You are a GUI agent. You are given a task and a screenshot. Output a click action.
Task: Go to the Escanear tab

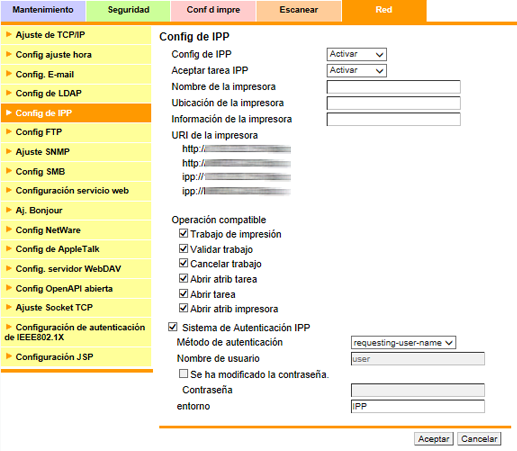click(x=299, y=10)
